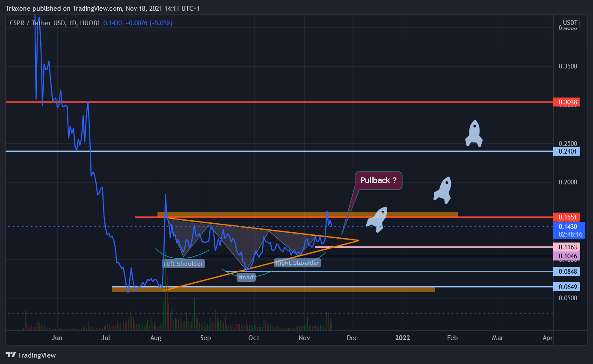Click the Jun label on time axis

tap(57, 338)
